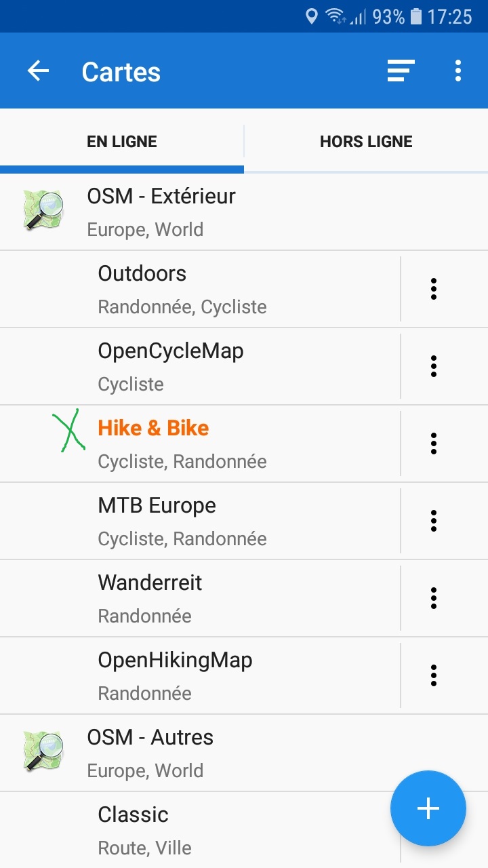Image resolution: width=488 pixels, height=868 pixels.
Task: Open options menu for Wanderreit
Action: (x=434, y=598)
